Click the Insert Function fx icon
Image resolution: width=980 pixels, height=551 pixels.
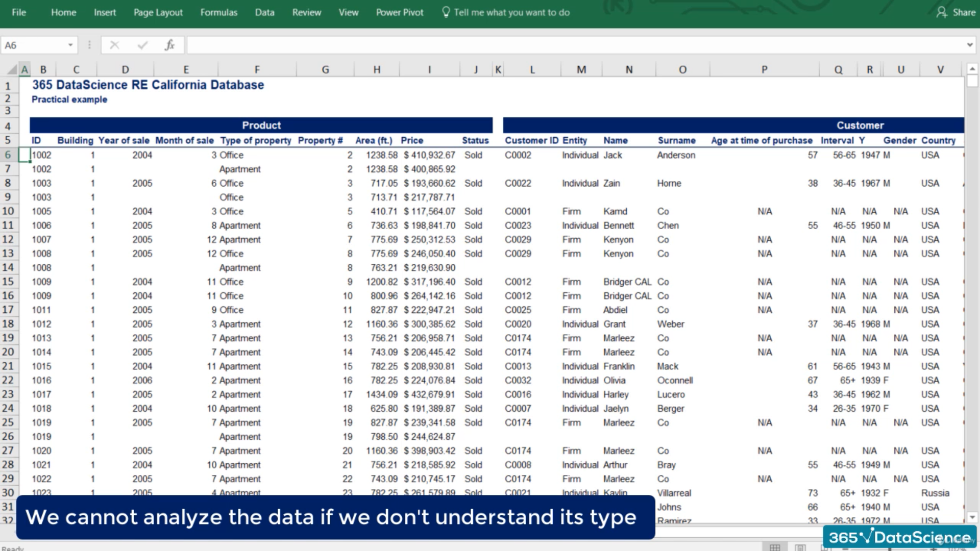[169, 45]
